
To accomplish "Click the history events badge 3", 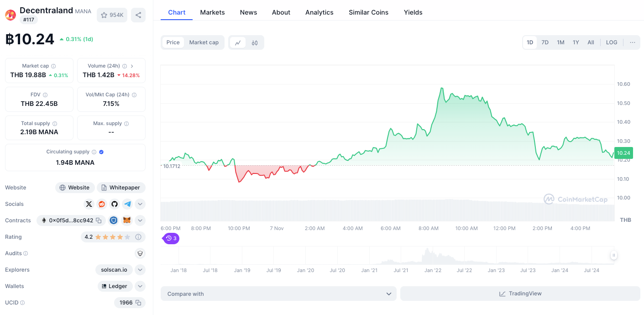I will (172, 238).
